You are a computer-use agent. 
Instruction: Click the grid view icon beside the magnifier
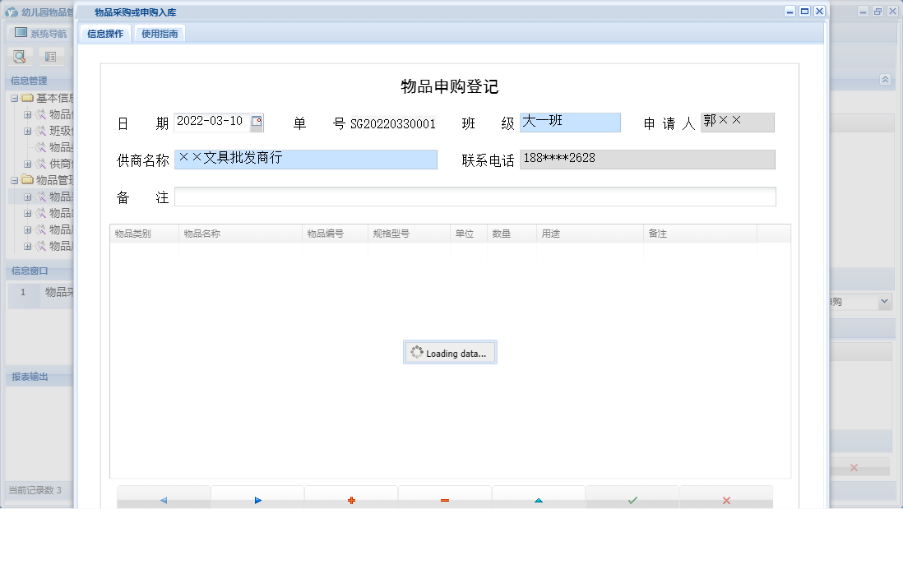[x=50, y=56]
